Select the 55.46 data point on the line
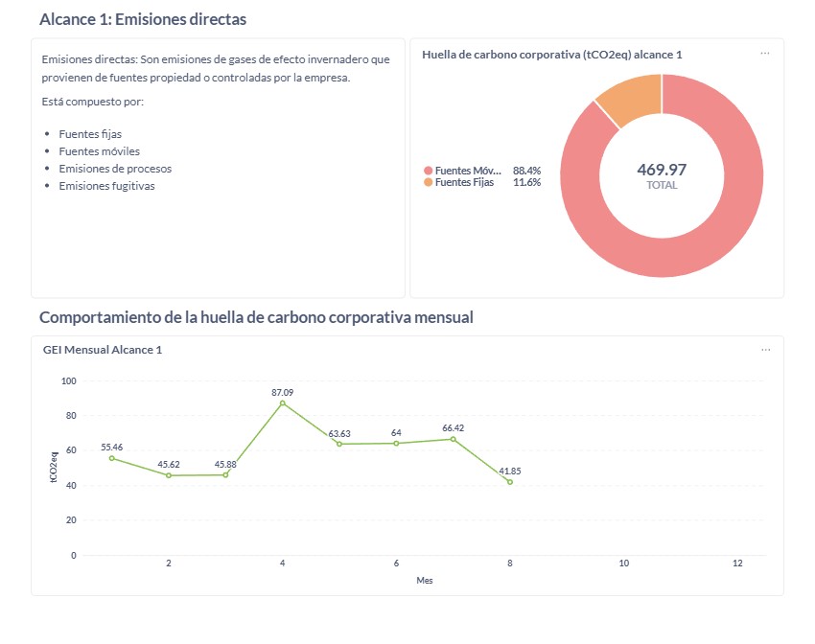815x644 pixels. click(111, 458)
